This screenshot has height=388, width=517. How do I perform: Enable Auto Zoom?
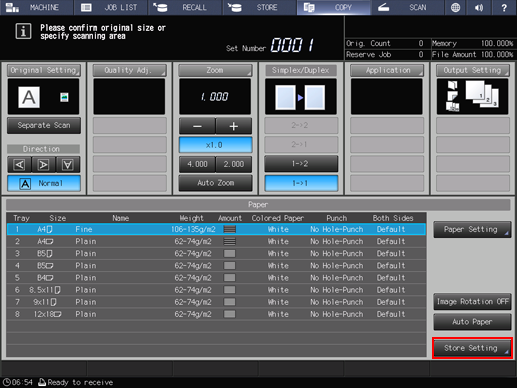pyautogui.click(x=215, y=183)
